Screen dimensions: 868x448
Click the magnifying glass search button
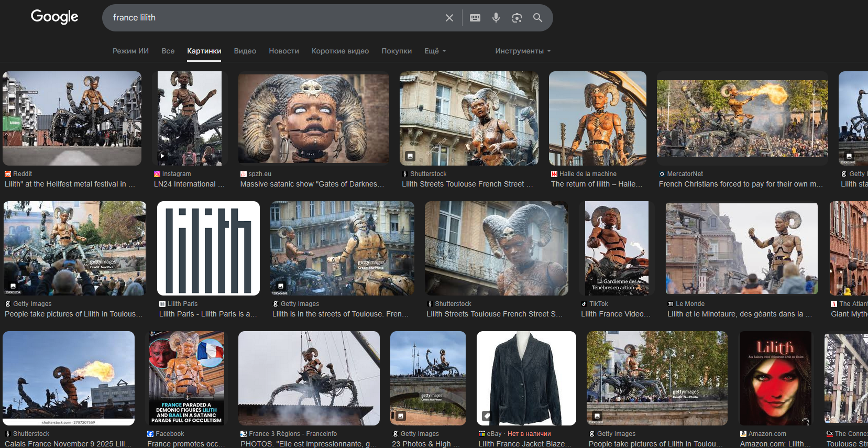537,18
